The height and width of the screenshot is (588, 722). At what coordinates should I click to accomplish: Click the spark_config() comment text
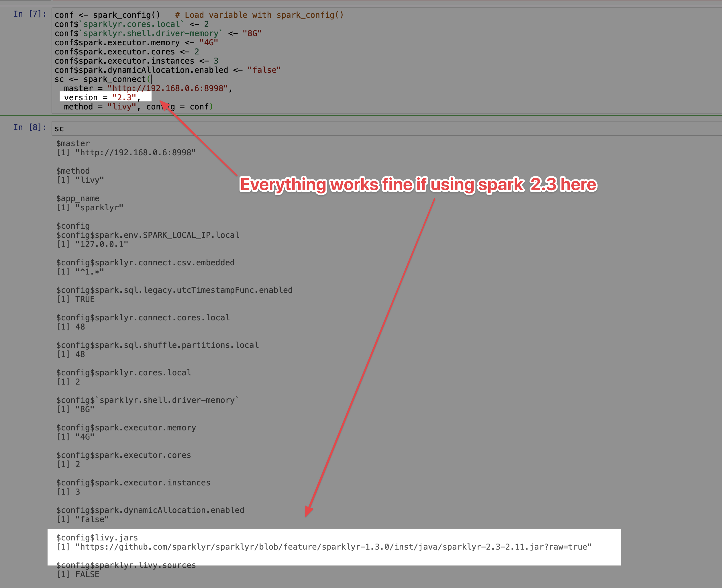click(259, 15)
